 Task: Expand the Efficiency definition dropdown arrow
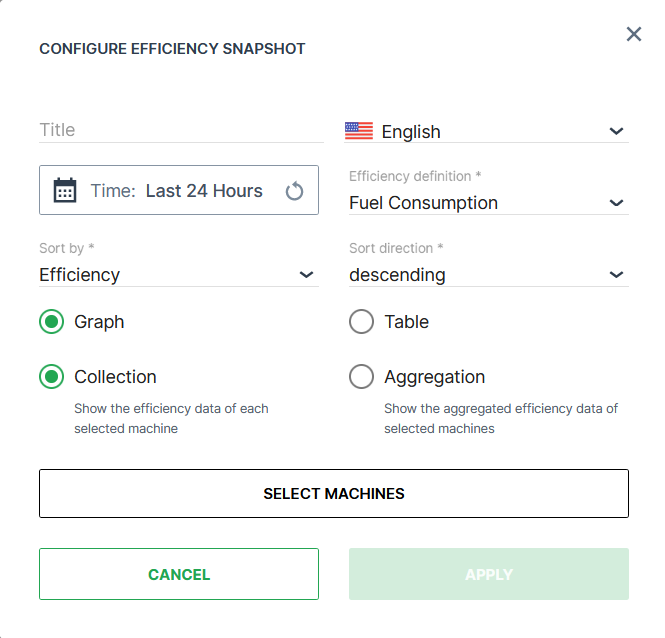[616, 203]
